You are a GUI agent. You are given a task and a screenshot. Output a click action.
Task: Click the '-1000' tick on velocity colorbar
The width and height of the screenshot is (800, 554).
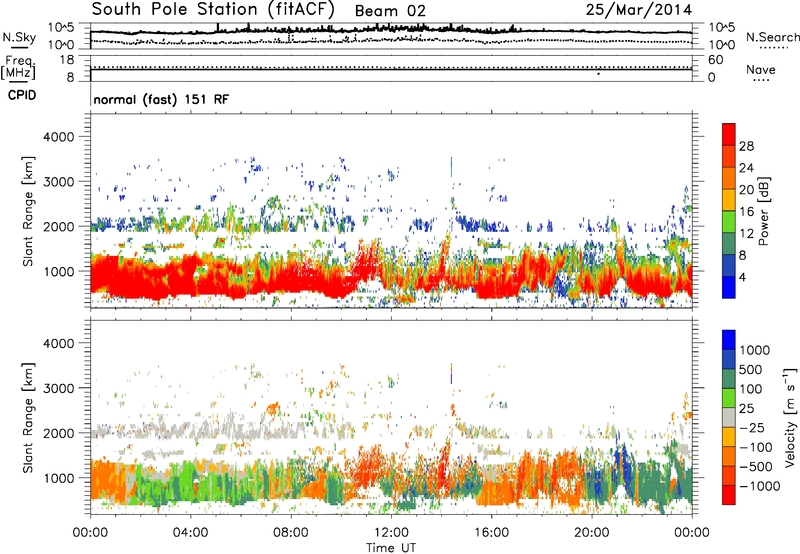(x=759, y=486)
